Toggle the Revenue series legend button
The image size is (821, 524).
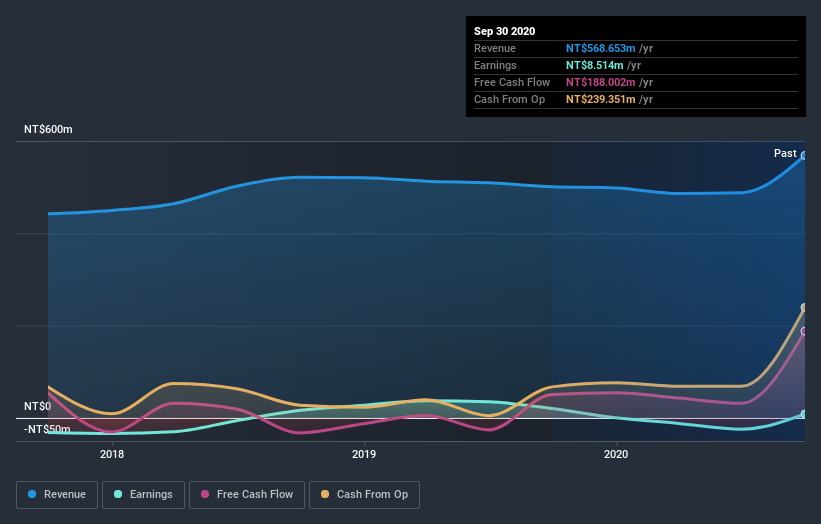[57, 495]
